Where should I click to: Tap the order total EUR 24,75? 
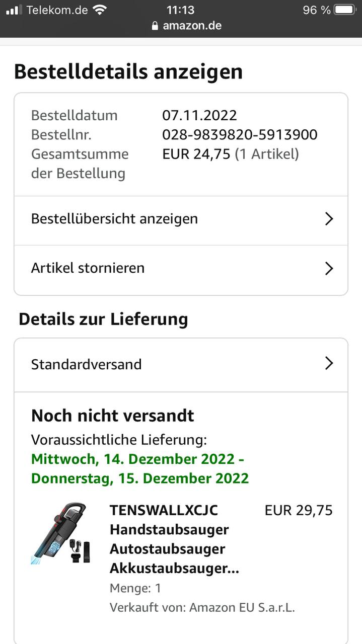coord(196,154)
